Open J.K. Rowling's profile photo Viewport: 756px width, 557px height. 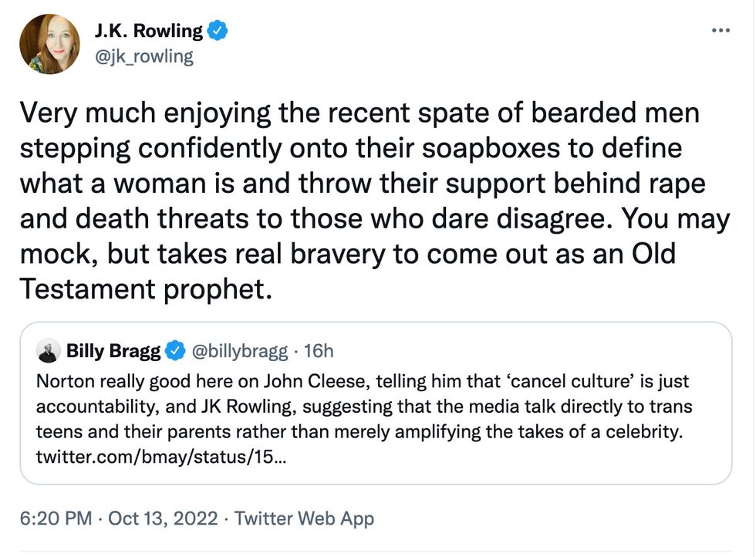50,44
